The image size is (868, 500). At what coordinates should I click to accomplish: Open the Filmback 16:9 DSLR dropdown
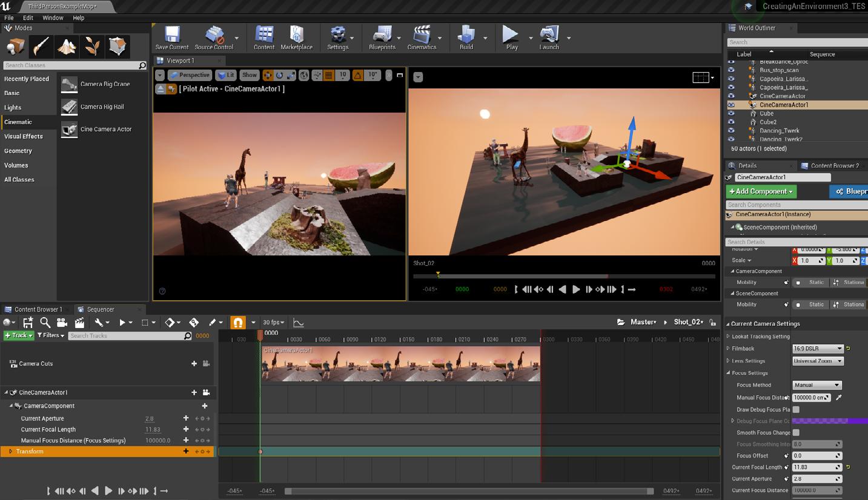click(817, 349)
